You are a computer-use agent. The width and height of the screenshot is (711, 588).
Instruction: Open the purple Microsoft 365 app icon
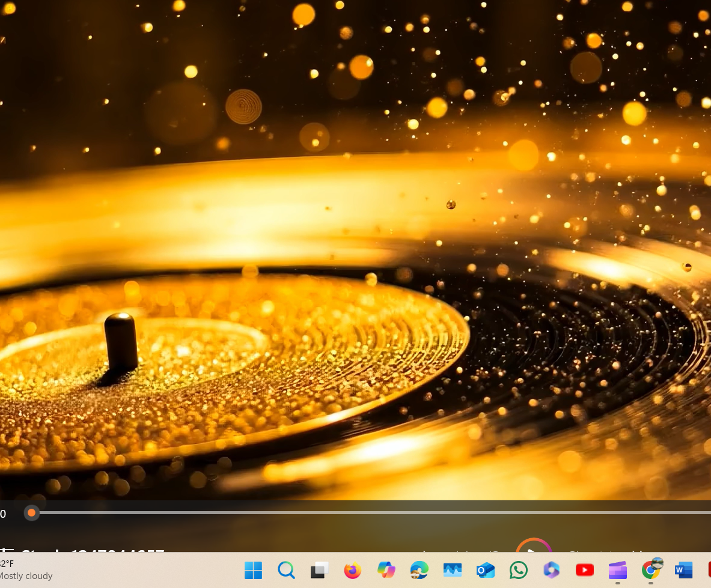pyautogui.click(x=551, y=570)
